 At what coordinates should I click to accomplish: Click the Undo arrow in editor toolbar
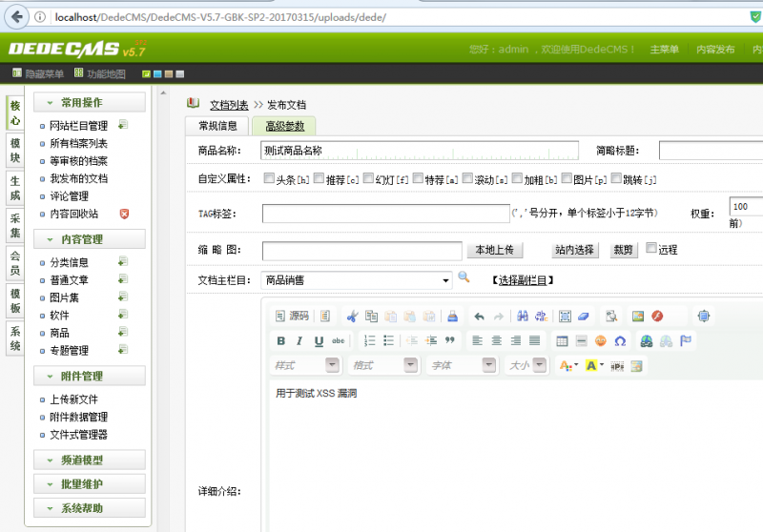(x=479, y=316)
